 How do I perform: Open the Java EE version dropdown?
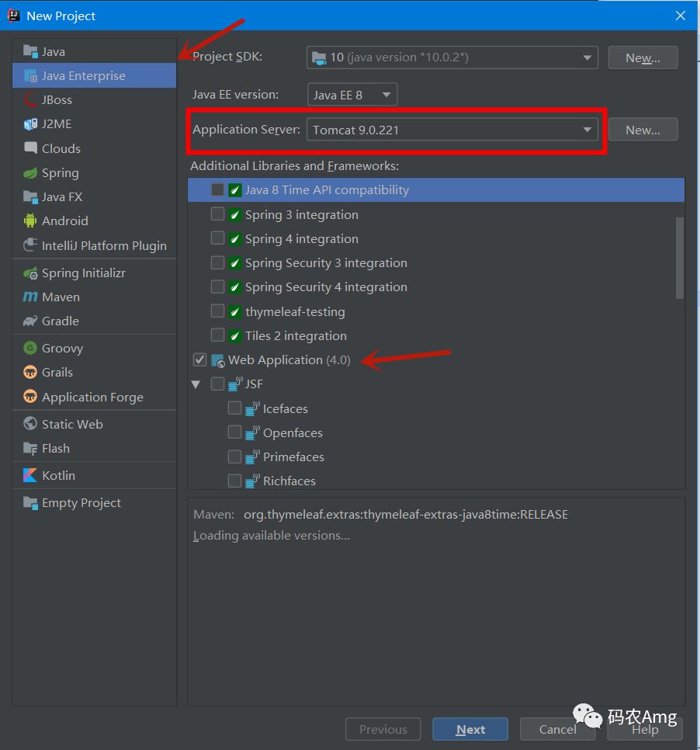click(x=352, y=95)
